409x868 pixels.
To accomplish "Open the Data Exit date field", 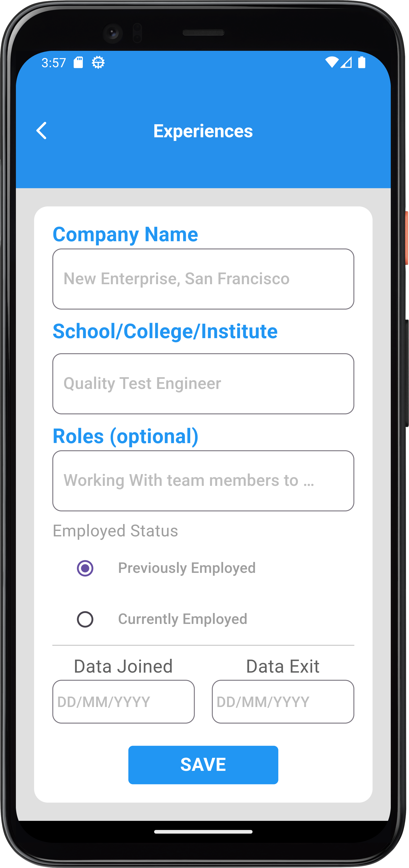I will pyautogui.click(x=282, y=702).
